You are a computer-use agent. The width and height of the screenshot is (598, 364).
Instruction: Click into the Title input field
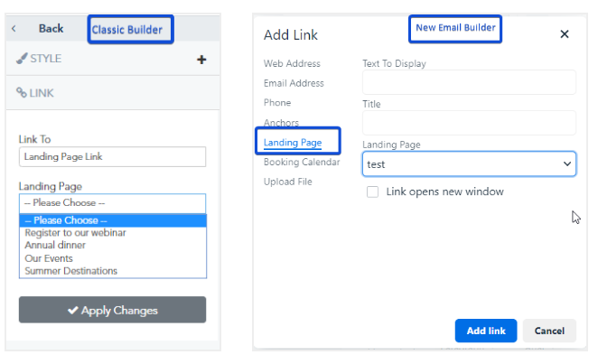469,123
